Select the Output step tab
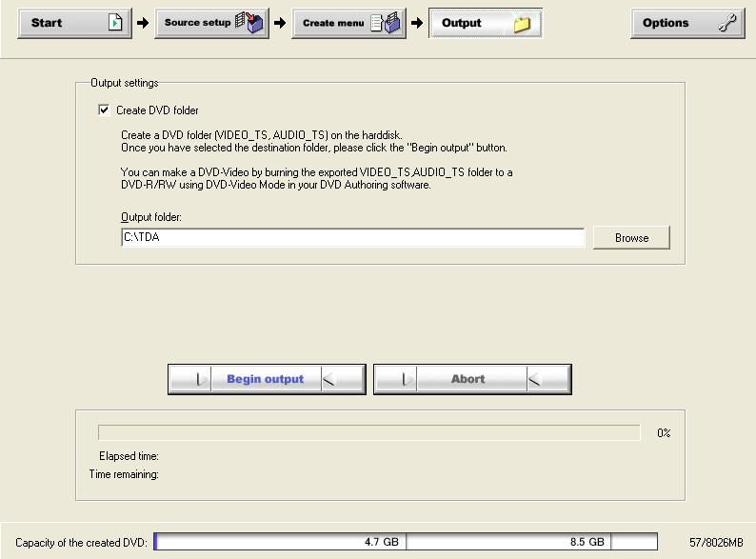 (x=486, y=23)
